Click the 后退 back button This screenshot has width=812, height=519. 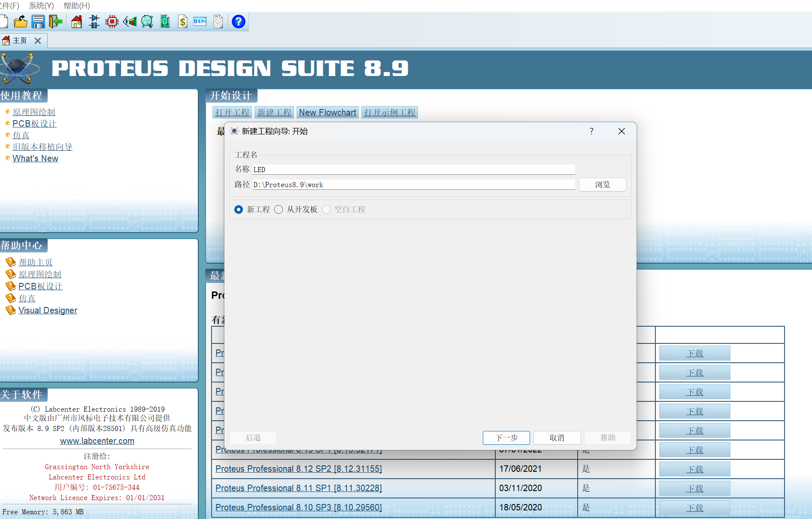(x=253, y=438)
